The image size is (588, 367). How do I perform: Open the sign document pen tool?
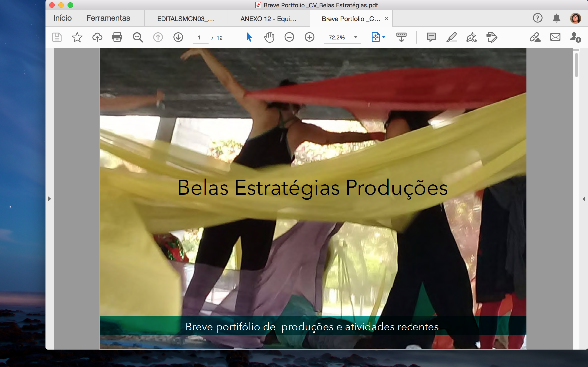tap(471, 37)
